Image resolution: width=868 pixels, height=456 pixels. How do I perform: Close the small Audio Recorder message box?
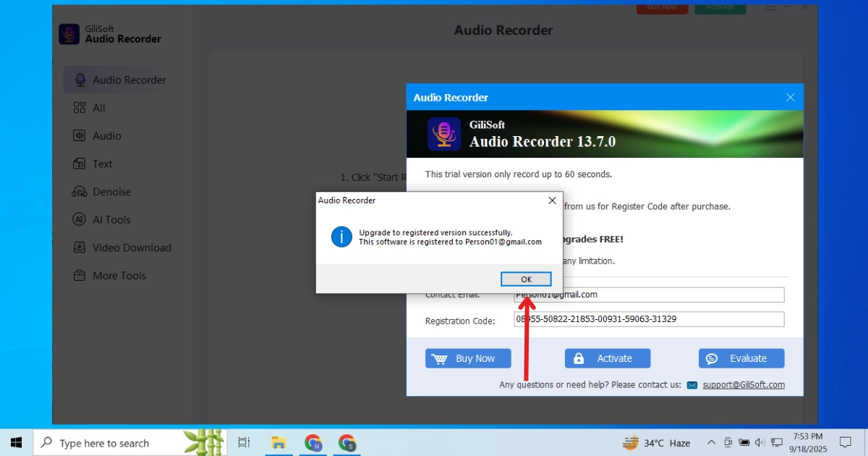click(552, 200)
